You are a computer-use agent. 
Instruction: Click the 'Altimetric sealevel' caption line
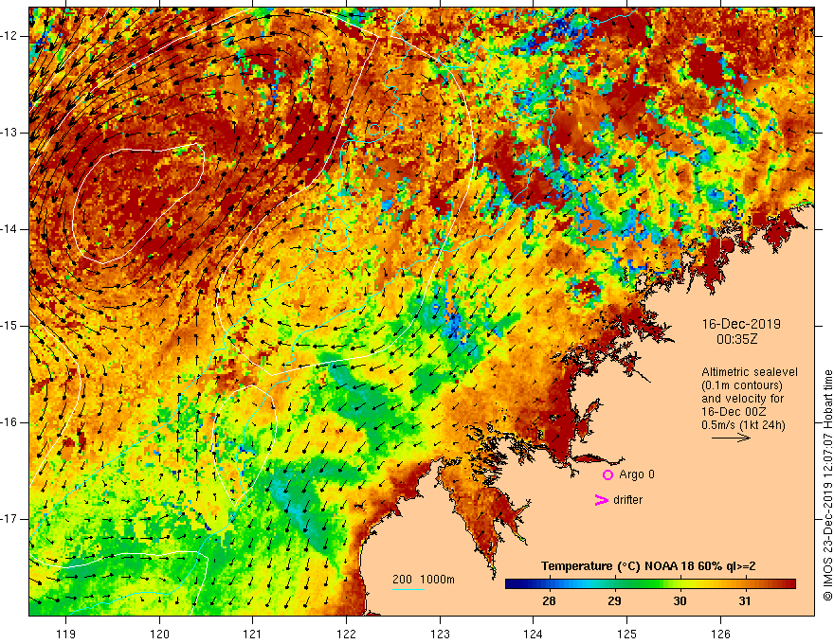click(750, 372)
